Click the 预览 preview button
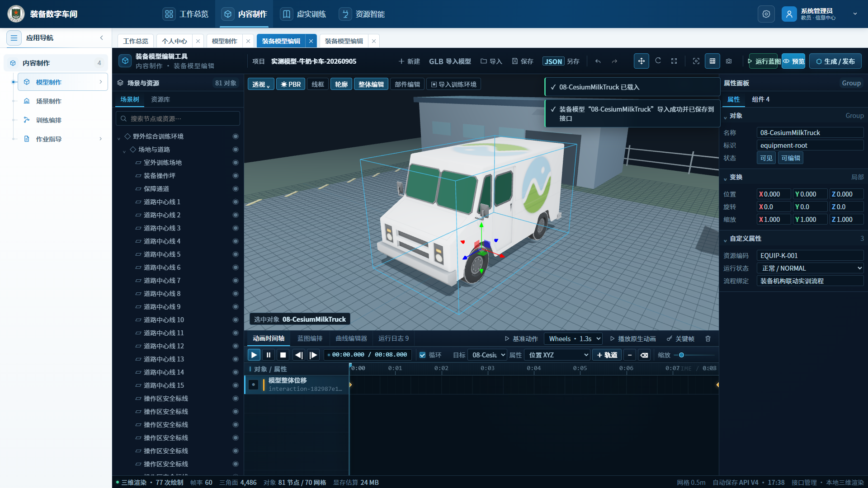This screenshot has width=868, height=488. pos(793,61)
